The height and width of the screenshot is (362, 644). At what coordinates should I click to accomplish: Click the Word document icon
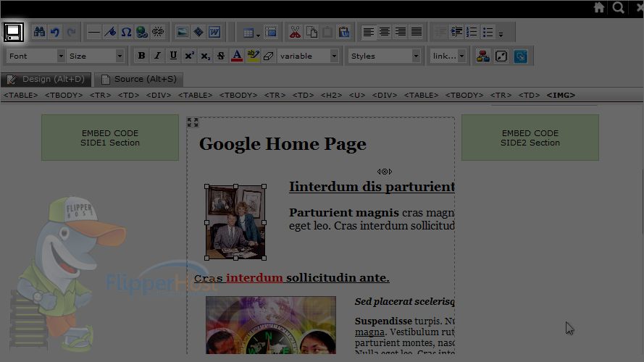click(x=214, y=32)
